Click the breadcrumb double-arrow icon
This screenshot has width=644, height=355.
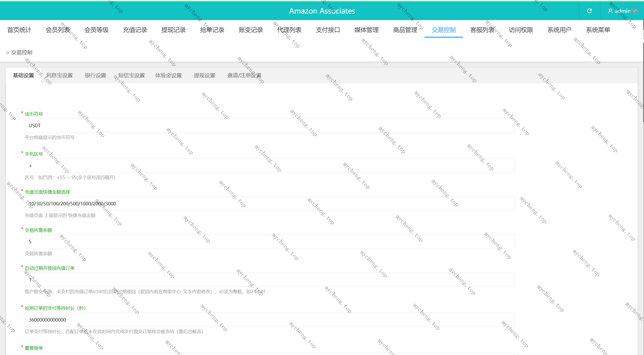click(7, 53)
